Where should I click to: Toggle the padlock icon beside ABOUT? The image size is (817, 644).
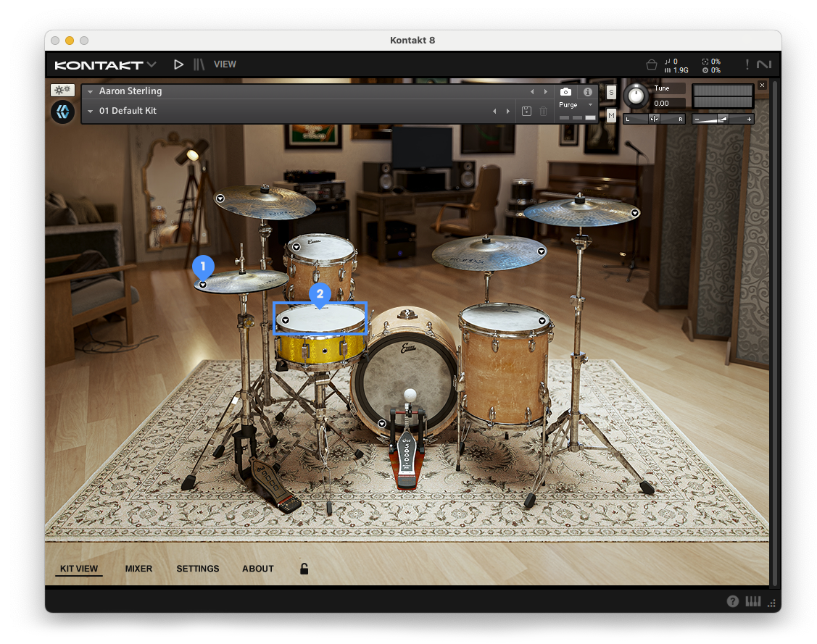(304, 569)
